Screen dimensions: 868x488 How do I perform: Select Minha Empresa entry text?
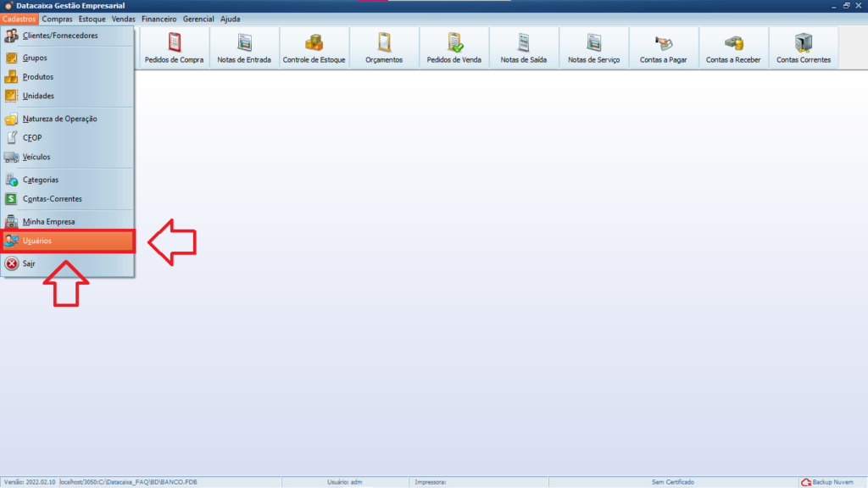[x=48, y=222]
